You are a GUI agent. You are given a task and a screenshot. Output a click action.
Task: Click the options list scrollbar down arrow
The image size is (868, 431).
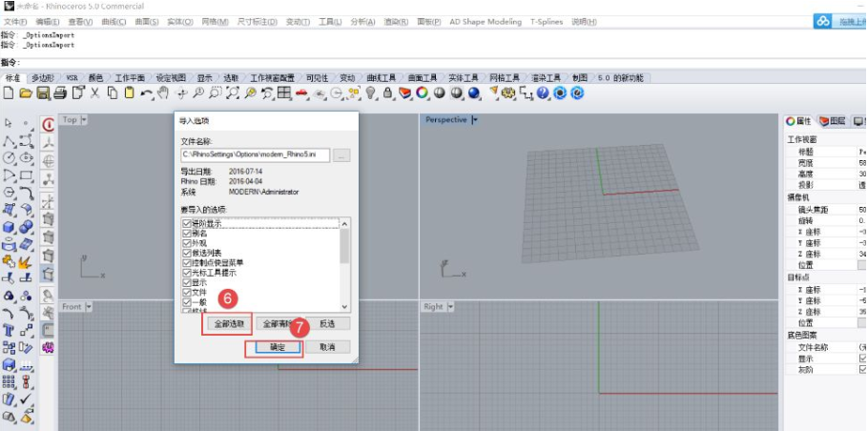(x=344, y=306)
